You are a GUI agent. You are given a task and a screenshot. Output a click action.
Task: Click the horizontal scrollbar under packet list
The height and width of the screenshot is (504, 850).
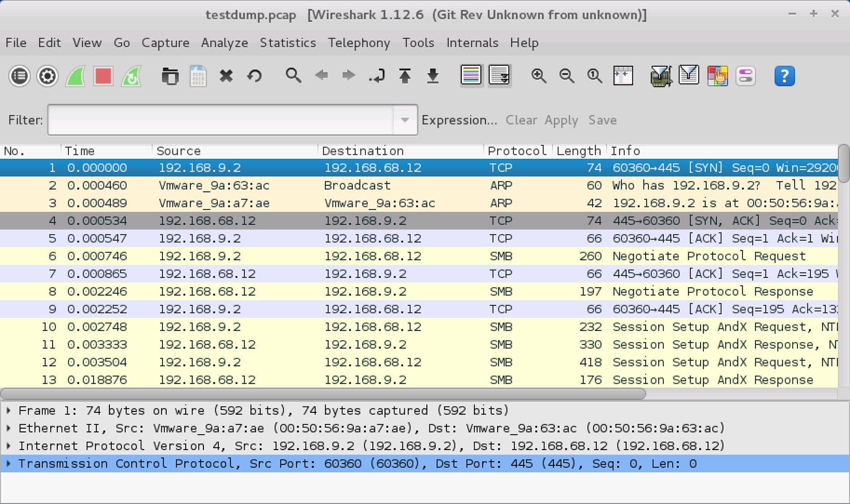322,394
